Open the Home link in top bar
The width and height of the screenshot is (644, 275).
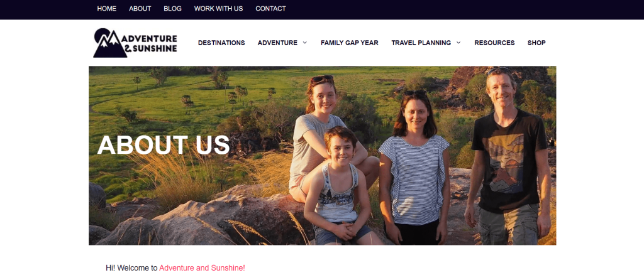107,9
